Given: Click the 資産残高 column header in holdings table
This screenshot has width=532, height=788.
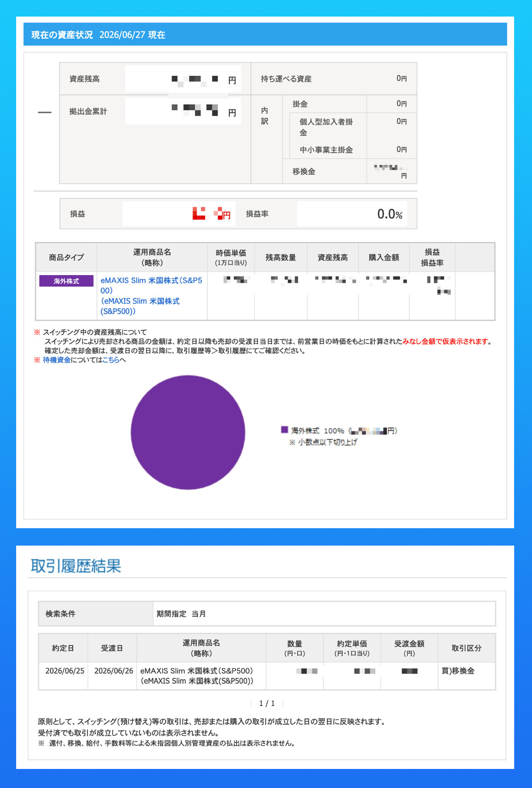Looking at the screenshot, I should pos(333,257).
